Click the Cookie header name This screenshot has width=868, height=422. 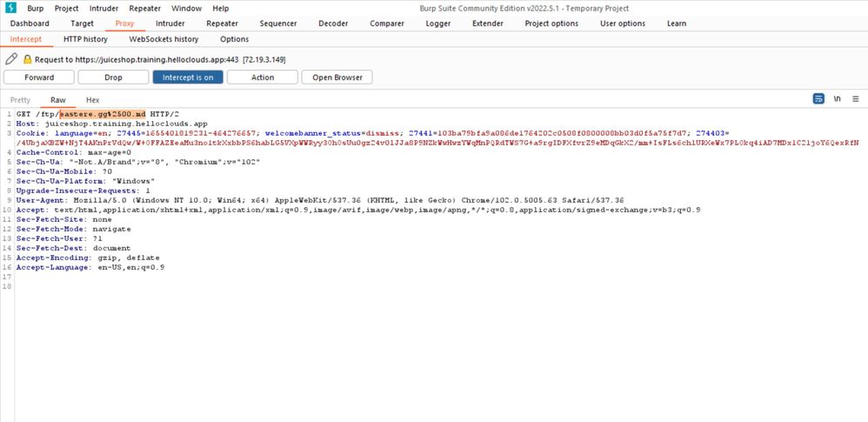(x=33, y=133)
